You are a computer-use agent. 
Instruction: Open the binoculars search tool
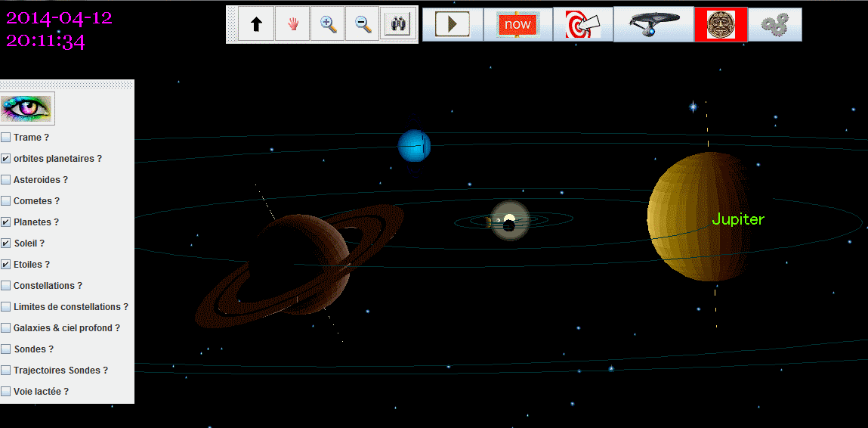tap(398, 24)
